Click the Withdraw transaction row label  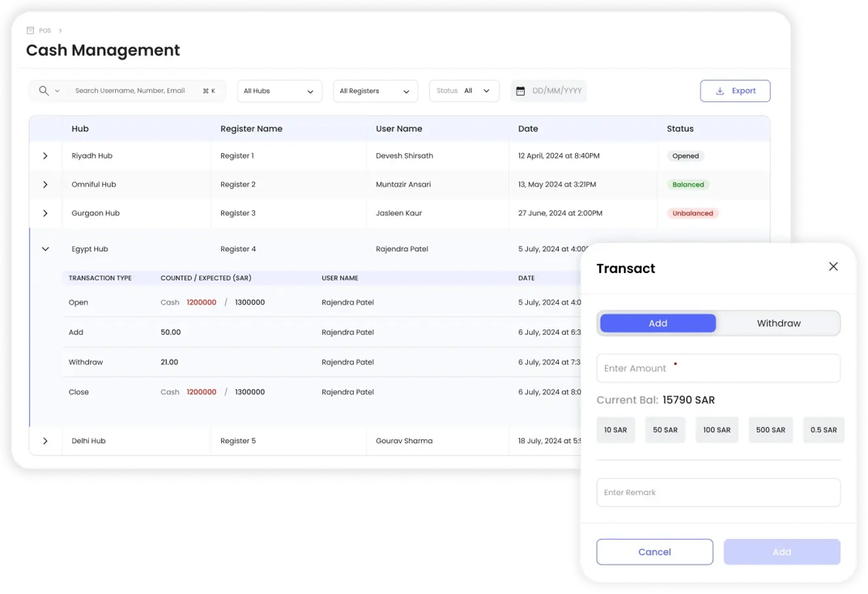click(x=86, y=363)
